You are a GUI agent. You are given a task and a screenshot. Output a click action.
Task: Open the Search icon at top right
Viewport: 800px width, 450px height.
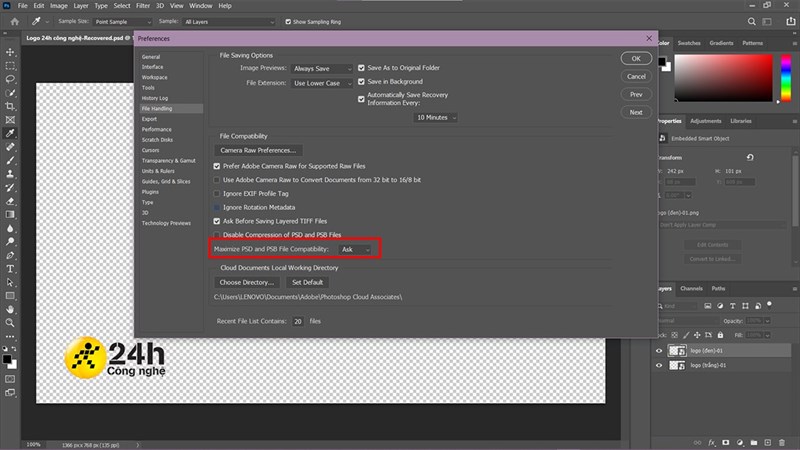(752, 21)
